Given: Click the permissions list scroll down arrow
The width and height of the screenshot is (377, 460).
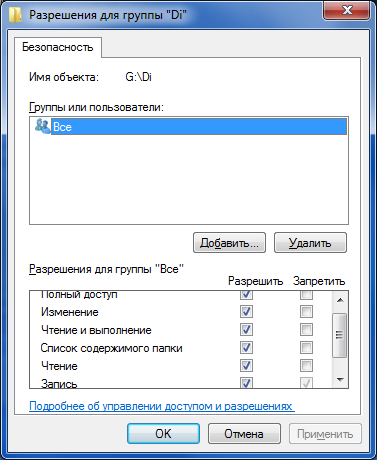Looking at the screenshot, I should pos(340,380).
